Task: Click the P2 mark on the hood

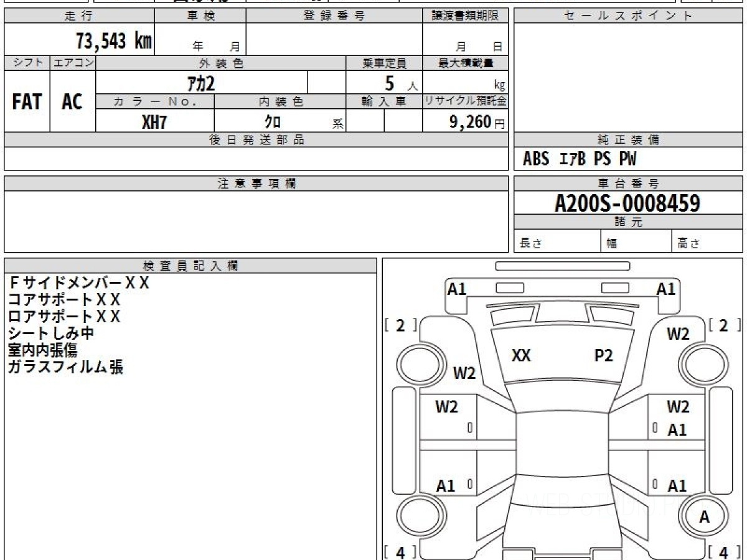Action: click(604, 355)
